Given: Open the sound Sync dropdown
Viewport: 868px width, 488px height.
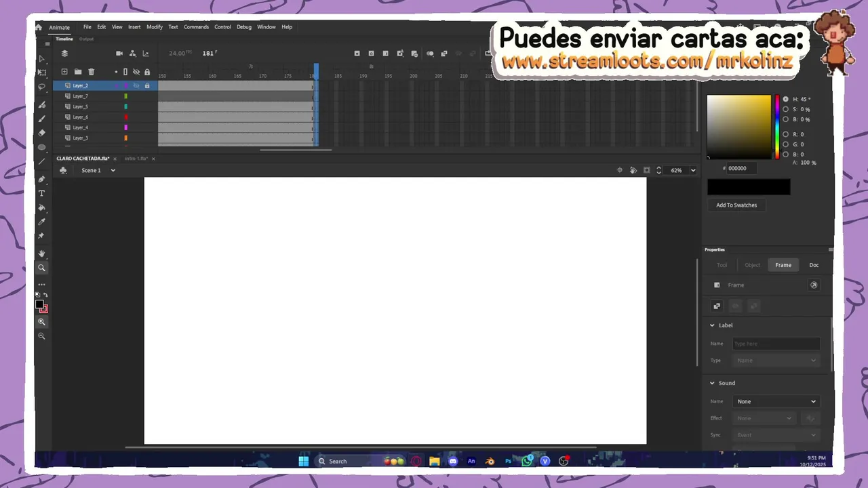Looking at the screenshot, I should 776,435.
